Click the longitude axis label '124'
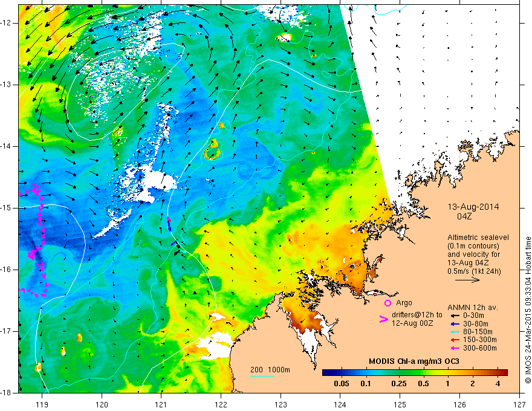 pos(340,405)
